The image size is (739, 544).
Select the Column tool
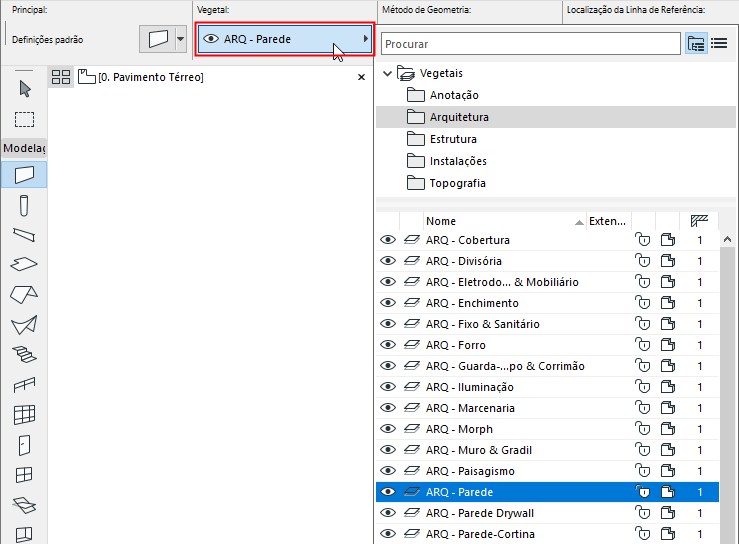coord(24,206)
